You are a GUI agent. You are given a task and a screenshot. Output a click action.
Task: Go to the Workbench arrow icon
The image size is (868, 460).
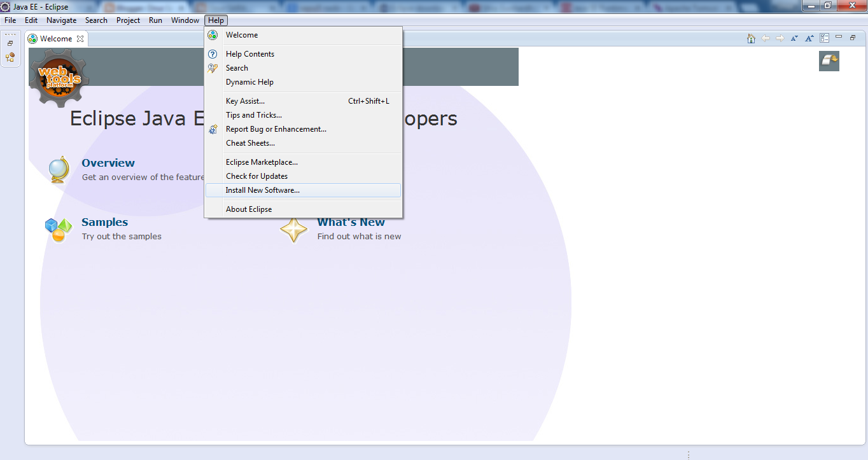pyautogui.click(x=829, y=61)
